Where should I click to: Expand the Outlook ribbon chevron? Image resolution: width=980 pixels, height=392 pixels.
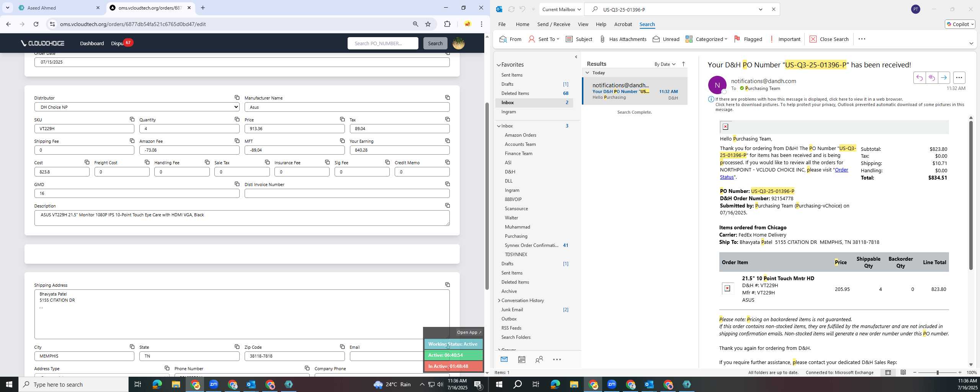[x=971, y=43]
